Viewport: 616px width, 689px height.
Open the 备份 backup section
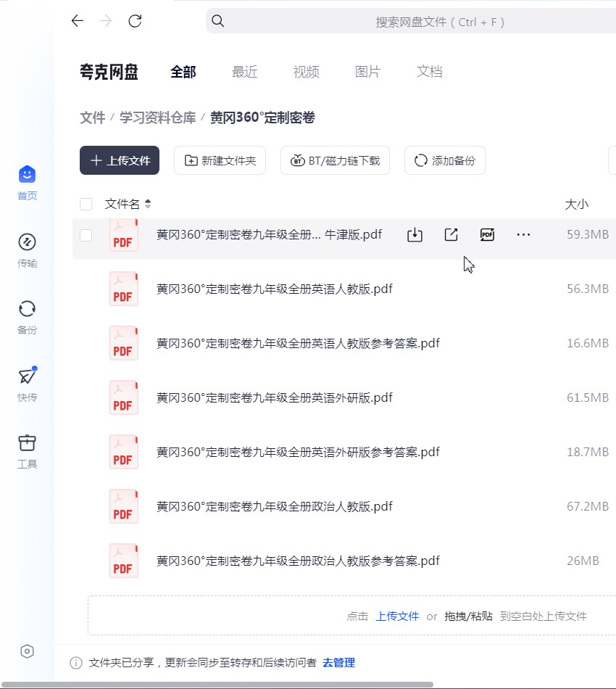[x=28, y=317]
